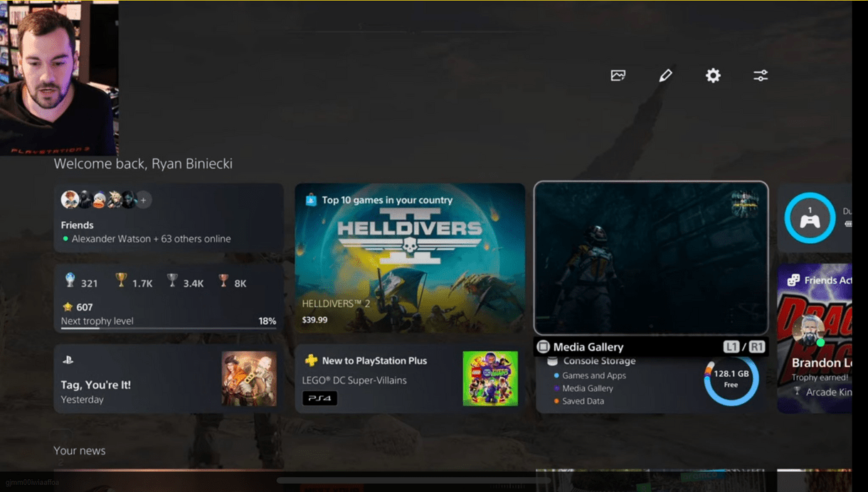Click the silver trophy icon showing 3.4K
This screenshot has width=868, height=492.
[172, 281]
